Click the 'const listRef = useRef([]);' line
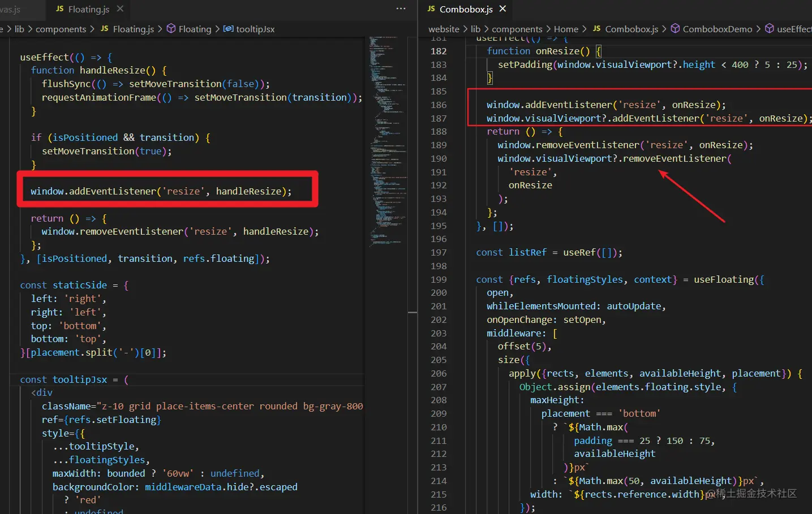 click(x=549, y=252)
